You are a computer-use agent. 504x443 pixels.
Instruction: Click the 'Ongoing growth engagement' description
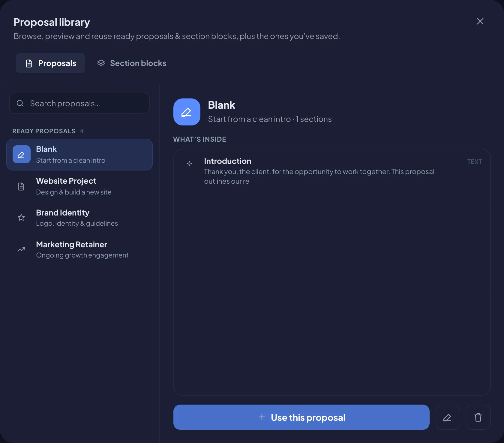coord(82,255)
